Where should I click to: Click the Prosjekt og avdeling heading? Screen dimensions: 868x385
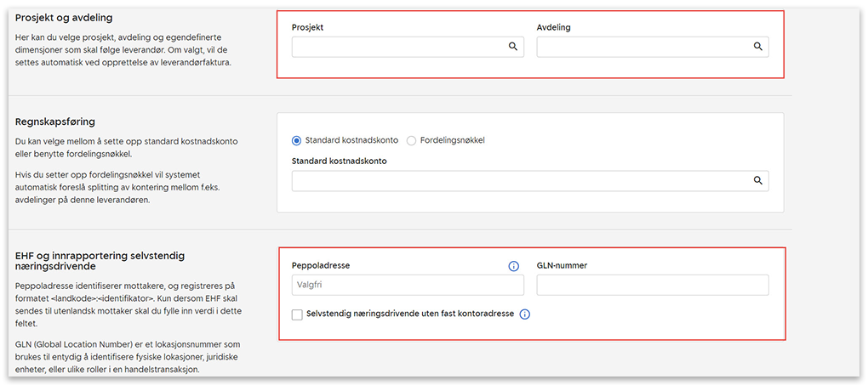coord(64,18)
